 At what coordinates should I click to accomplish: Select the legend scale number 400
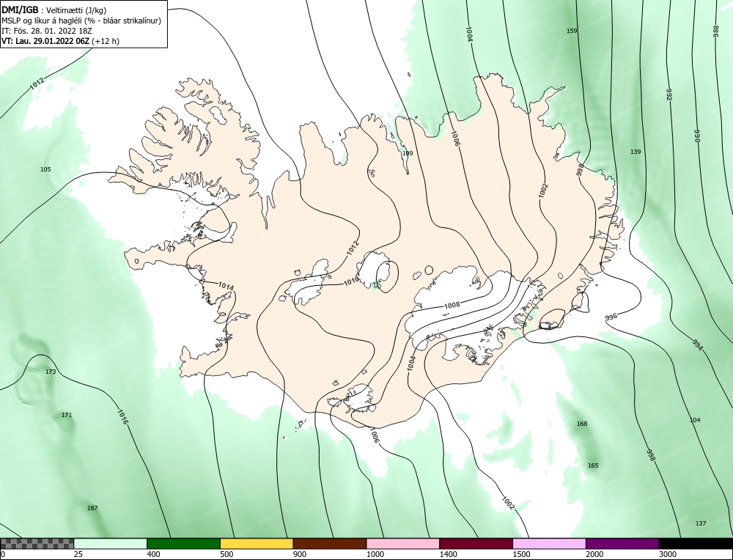[153, 554]
